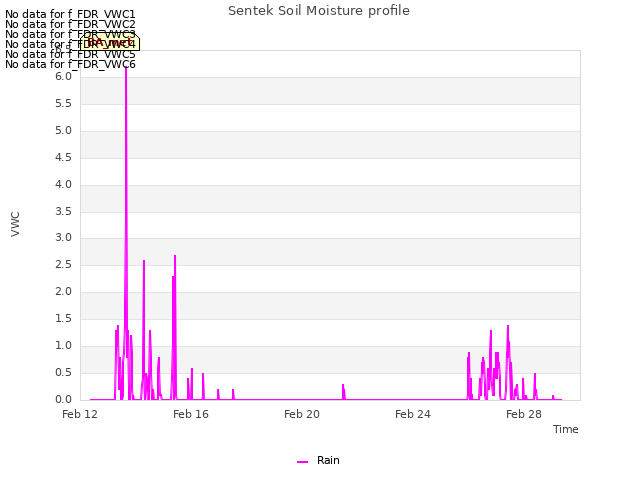Click the 4.0 y-axis tick label

(63, 184)
